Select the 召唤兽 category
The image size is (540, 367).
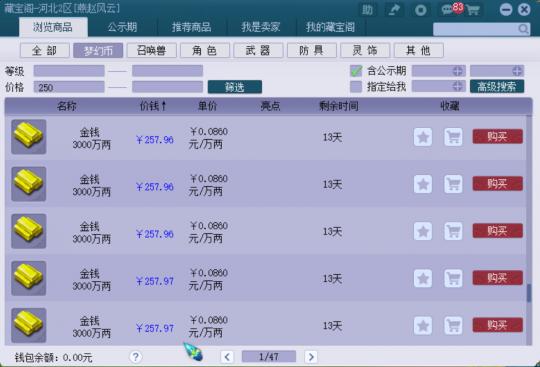point(152,51)
